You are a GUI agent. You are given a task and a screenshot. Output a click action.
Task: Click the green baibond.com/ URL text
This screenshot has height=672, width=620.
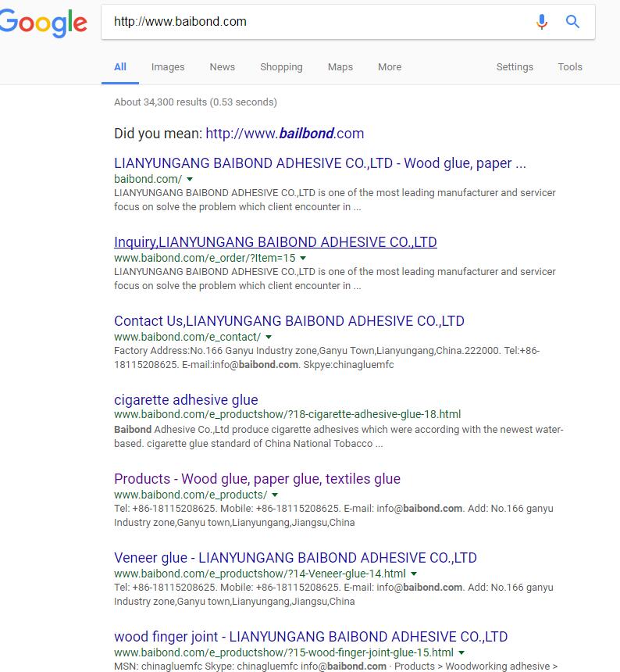[x=148, y=179]
